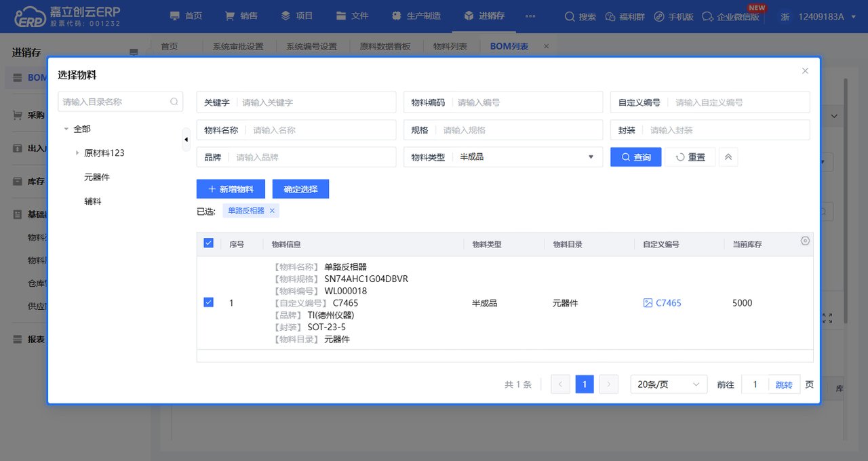The width and height of the screenshot is (868, 461).
Task: Open the 生产制造 top menu
Action: 416,16
